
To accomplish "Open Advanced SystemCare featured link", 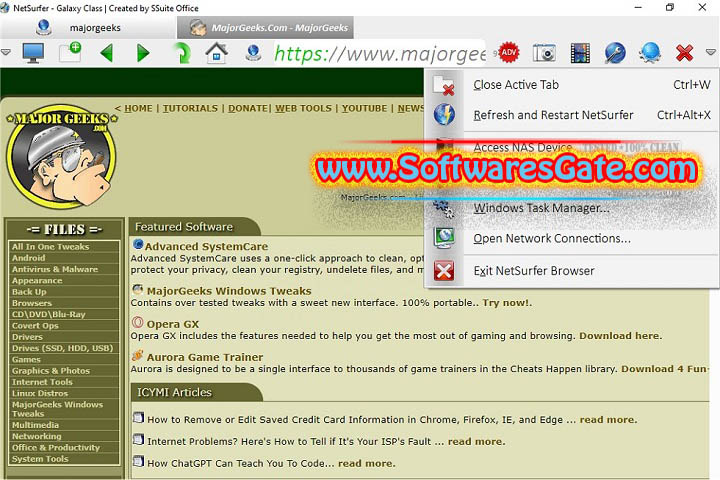I will (206, 247).
